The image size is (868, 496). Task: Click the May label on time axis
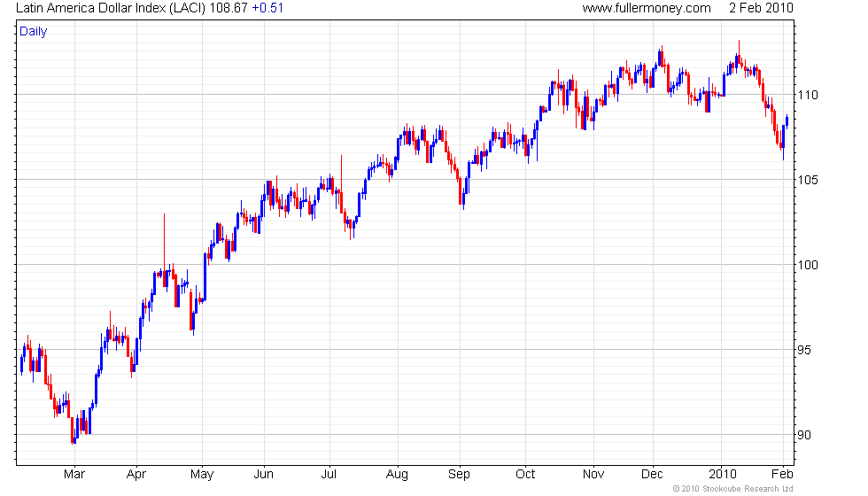(x=202, y=475)
